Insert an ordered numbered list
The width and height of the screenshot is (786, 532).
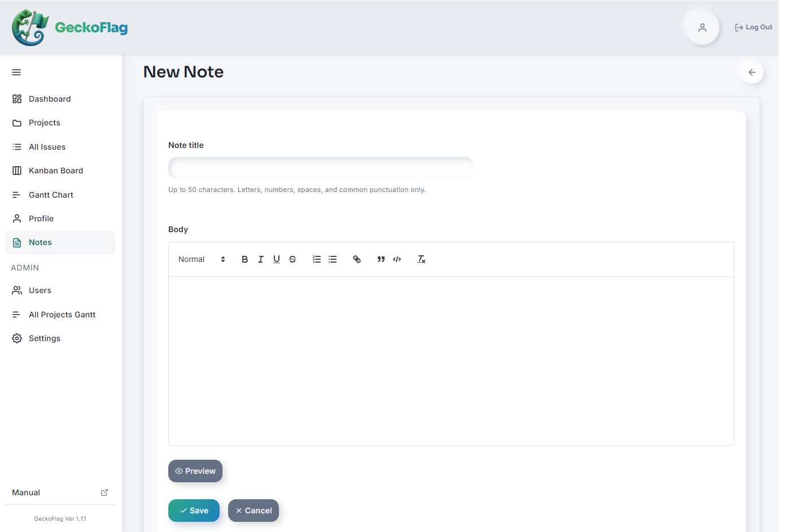click(317, 259)
